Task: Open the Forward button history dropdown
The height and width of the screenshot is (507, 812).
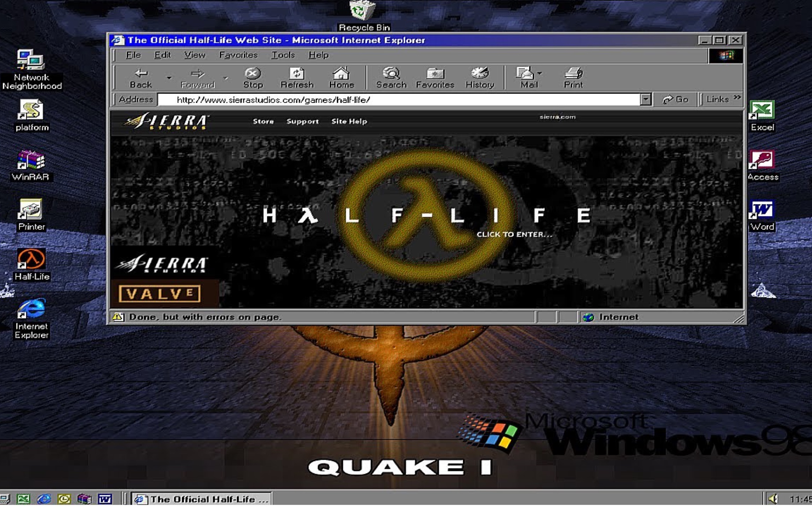Action: point(226,78)
